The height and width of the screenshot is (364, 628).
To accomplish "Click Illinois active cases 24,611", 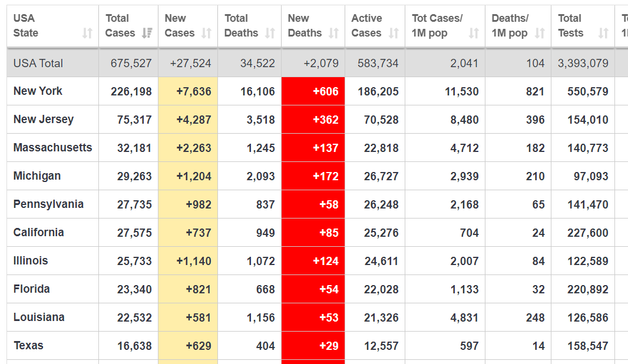I will click(381, 261).
